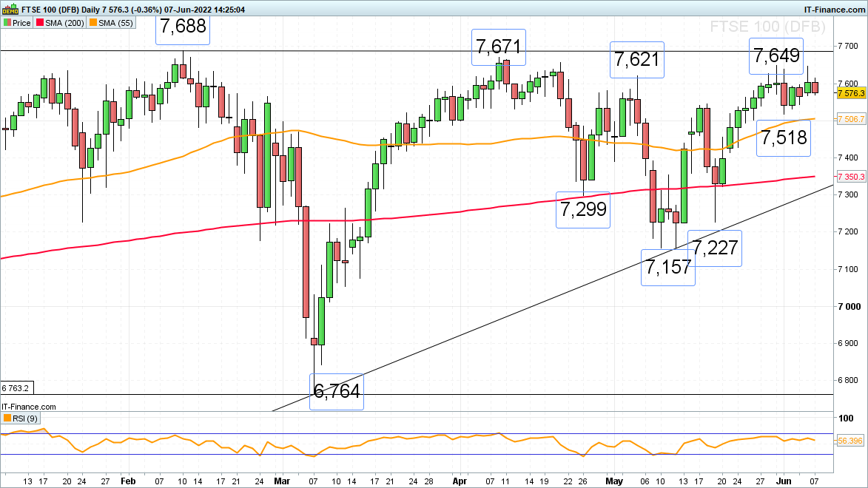Click the green Price color swatch
The image size is (868, 488).
(x=7, y=23)
